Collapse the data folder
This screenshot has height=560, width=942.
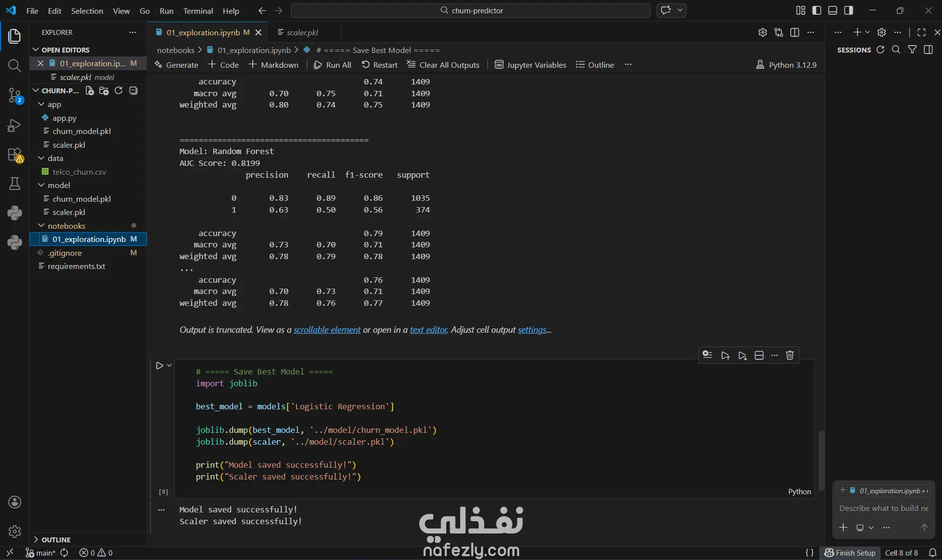41,158
